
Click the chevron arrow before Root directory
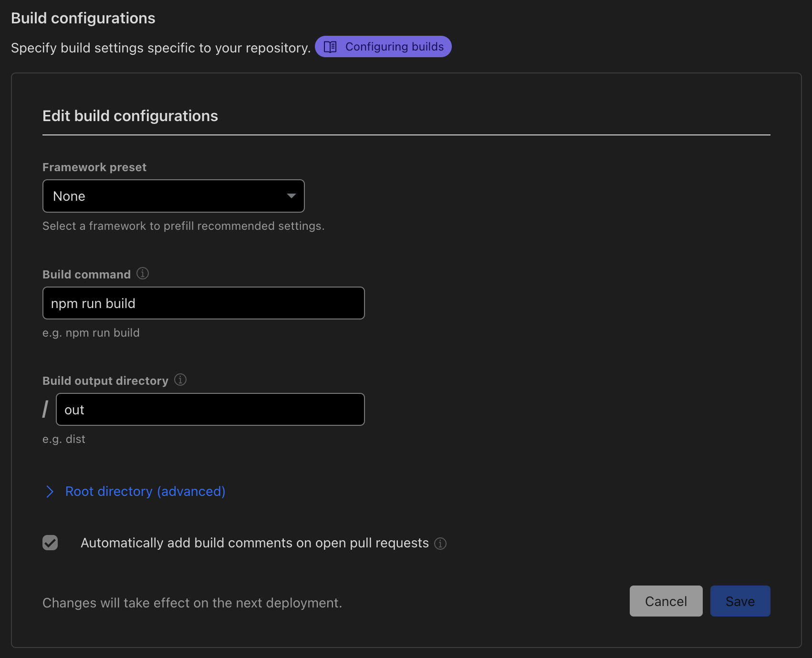[50, 492]
